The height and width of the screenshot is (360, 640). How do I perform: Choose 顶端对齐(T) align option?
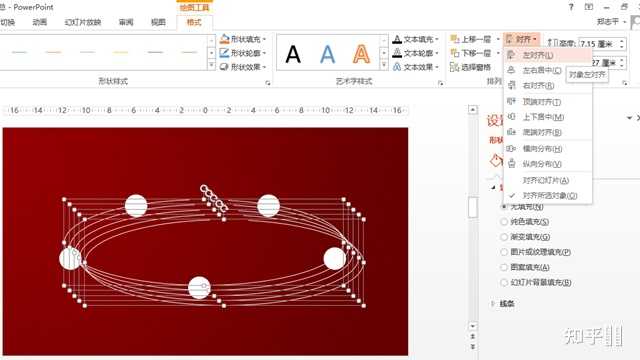548,102
